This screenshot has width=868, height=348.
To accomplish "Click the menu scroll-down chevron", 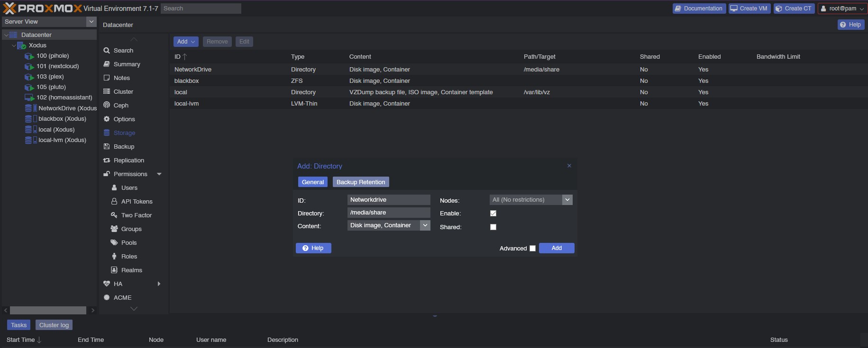I will [x=134, y=309].
